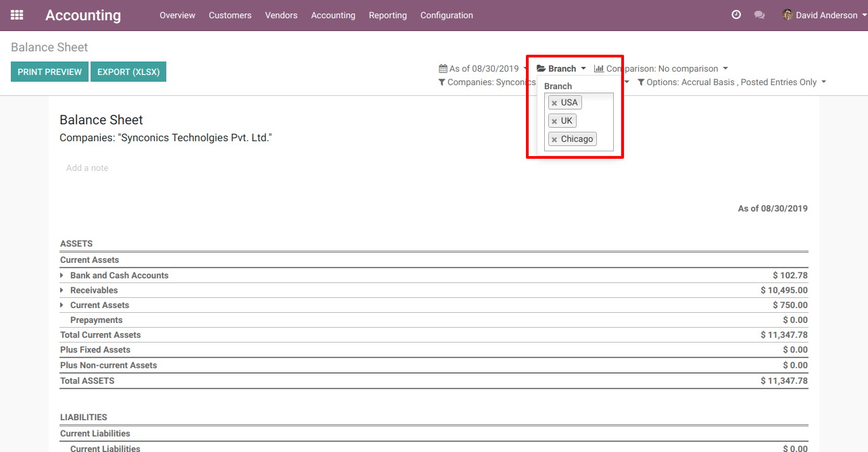Viewport: 868px width, 452px height.
Task: Open David Anderson user menu
Action: pyautogui.click(x=819, y=15)
